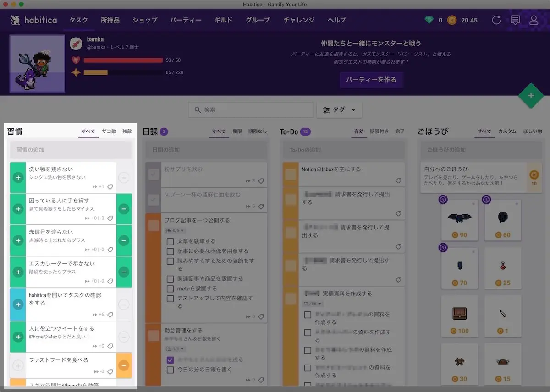
Task: Tick the 文章を執筆する checklist item
Action: pos(170,241)
